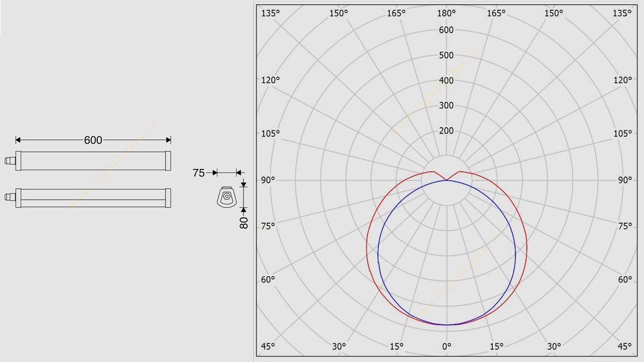Click the 600 value on the radial scale
This screenshot has height=362, width=644.
tap(446, 30)
